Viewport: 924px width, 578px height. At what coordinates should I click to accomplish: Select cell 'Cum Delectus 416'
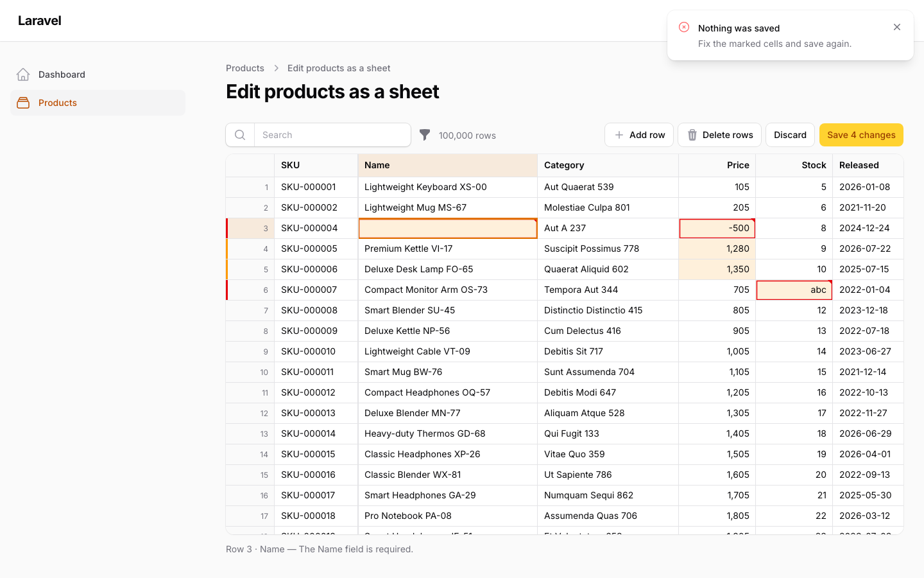pyautogui.click(x=608, y=331)
